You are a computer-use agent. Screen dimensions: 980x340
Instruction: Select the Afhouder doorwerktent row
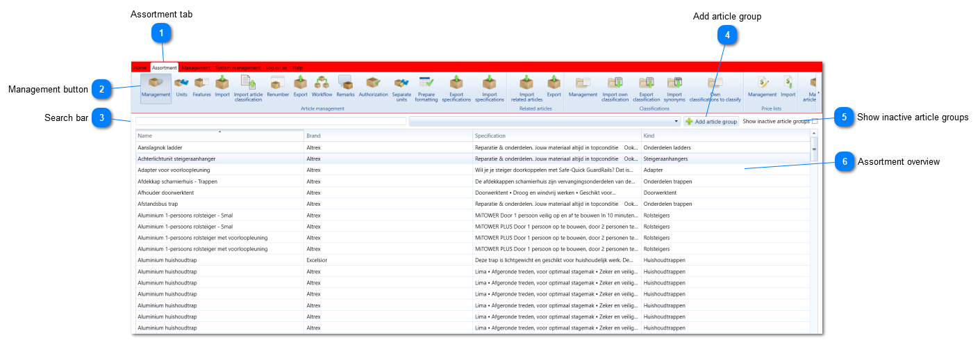pos(472,193)
